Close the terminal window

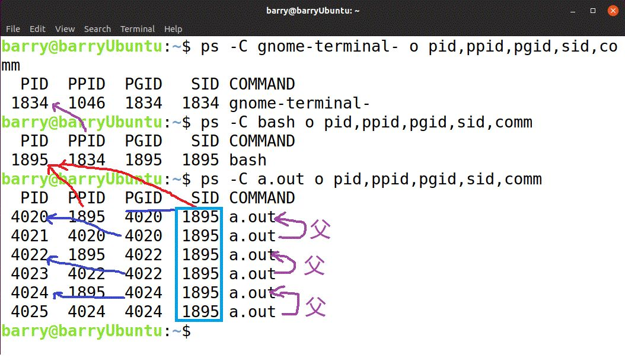(x=613, y=11)
